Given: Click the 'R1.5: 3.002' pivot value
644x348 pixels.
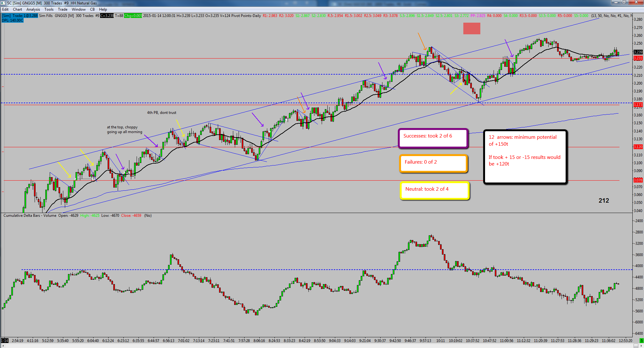Looking at the screenshot, I should (x=353, y=16).
